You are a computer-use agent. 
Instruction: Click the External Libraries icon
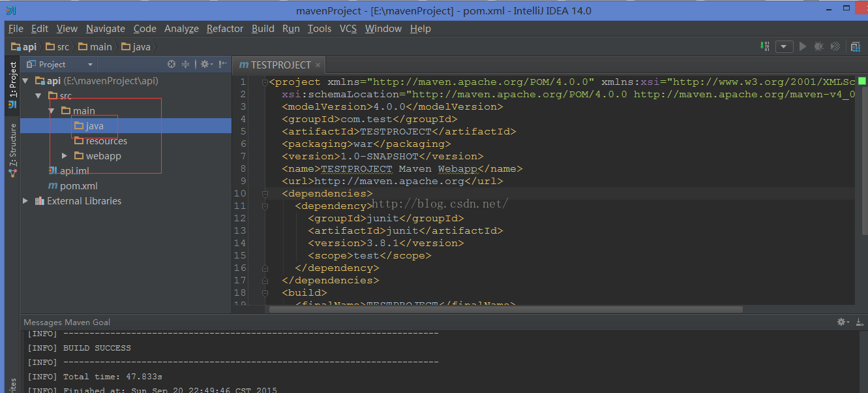[x=39, y=201]
